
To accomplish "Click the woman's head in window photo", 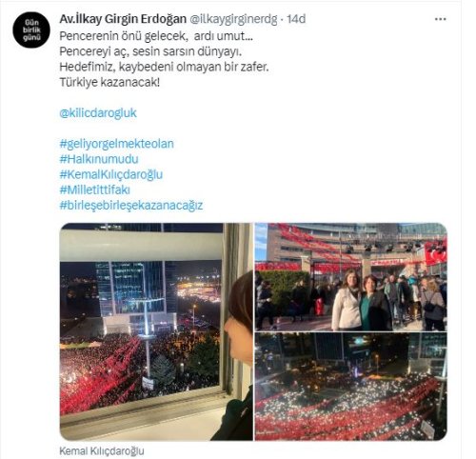I will 239,319.
